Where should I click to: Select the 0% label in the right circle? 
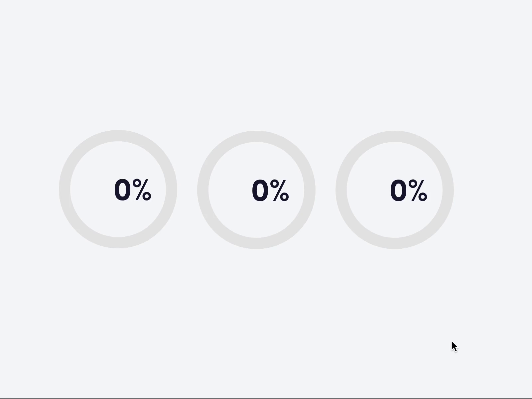[409, 190]
